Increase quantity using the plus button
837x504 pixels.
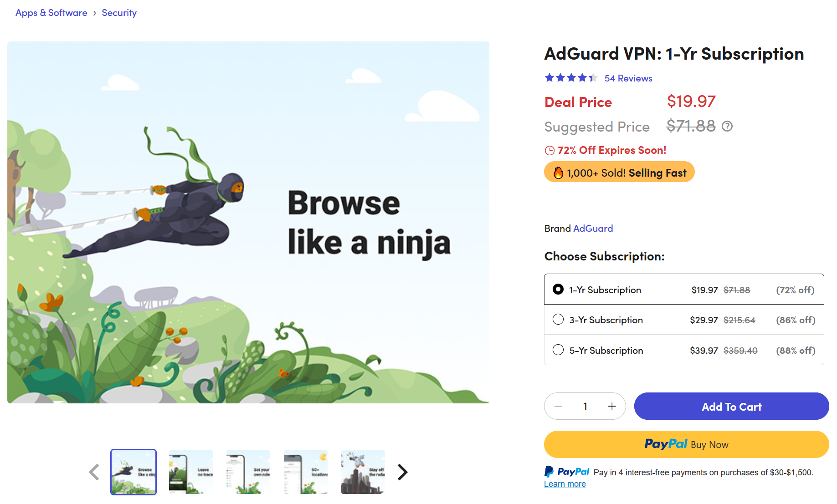[x=612, y=406]
